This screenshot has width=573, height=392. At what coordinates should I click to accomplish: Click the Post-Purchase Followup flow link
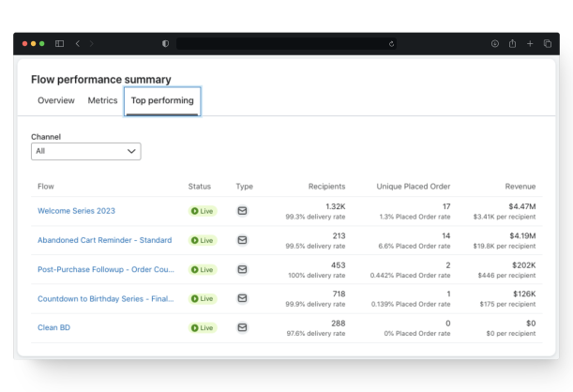[105, 269]
